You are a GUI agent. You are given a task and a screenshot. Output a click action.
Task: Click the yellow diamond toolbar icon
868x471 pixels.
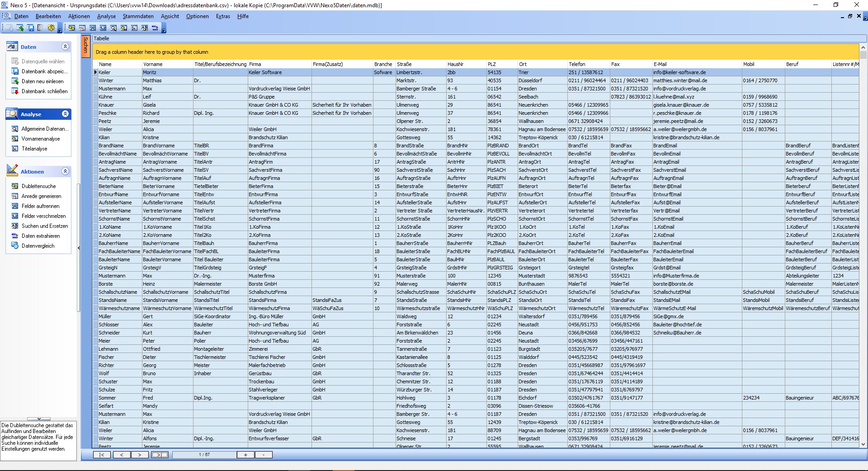click(51, 28)
